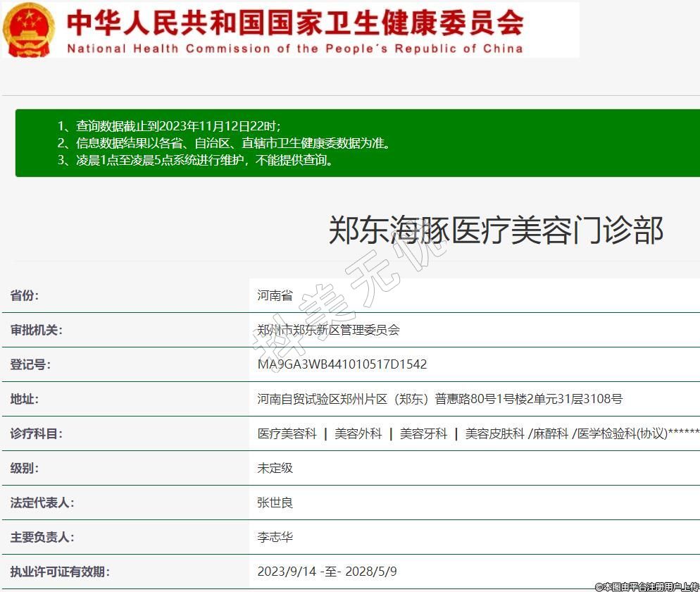Click the National Health Commission English subtitle
The height and width of the screenshot is (592, 700).
point(295,49)
